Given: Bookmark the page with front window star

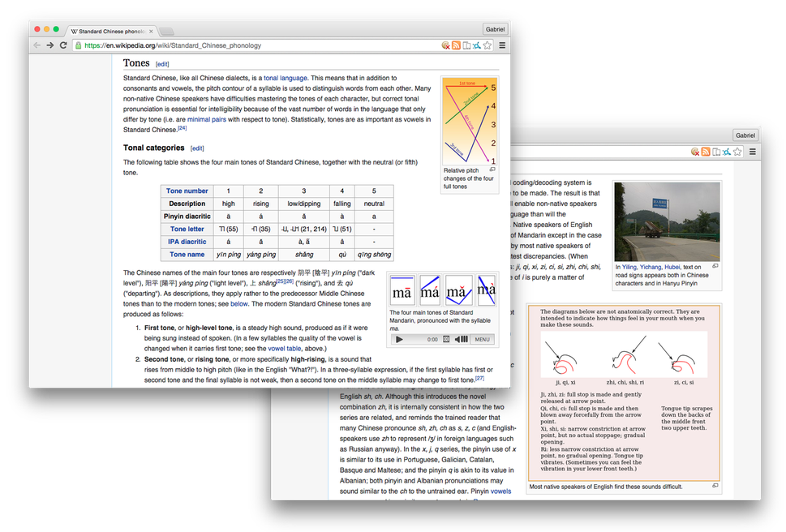Looking at the screenshot, I should [487, 45].
